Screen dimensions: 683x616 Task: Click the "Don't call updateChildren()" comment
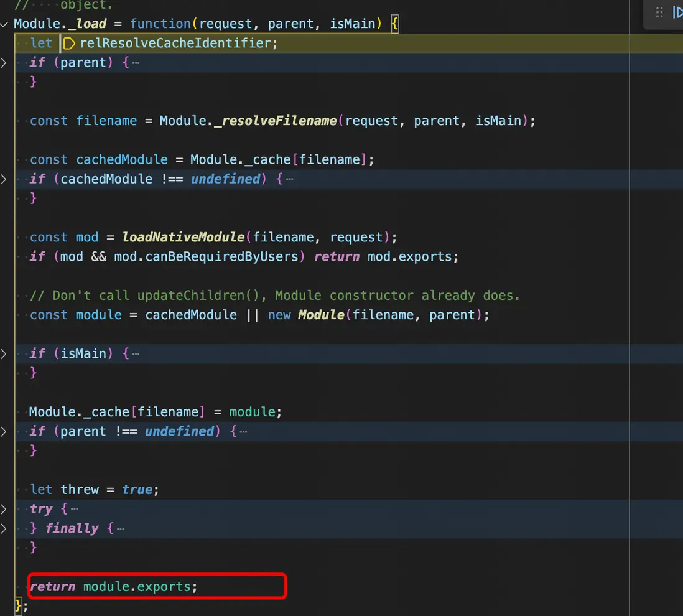pyautogui.click(x=275, y=296)
